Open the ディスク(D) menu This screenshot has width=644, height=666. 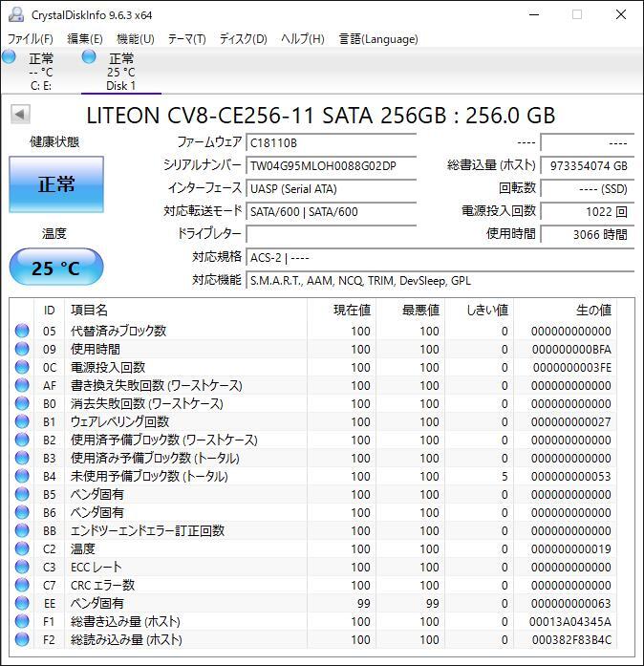click(x=243, y=39)
